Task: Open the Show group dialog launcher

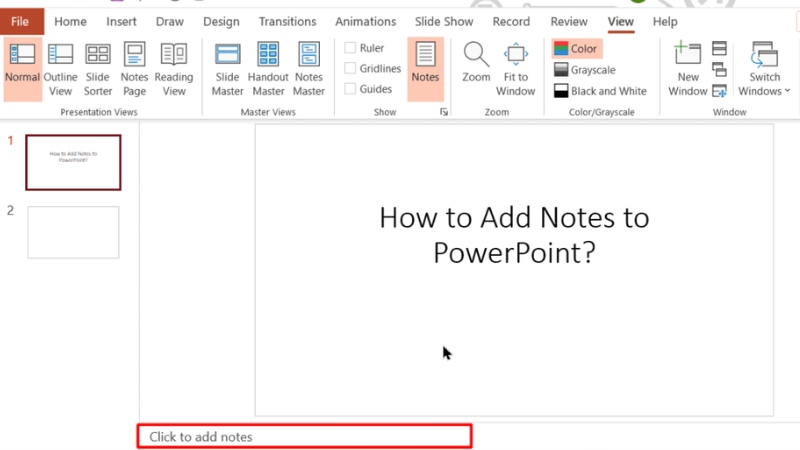Action: pos(444,112)
